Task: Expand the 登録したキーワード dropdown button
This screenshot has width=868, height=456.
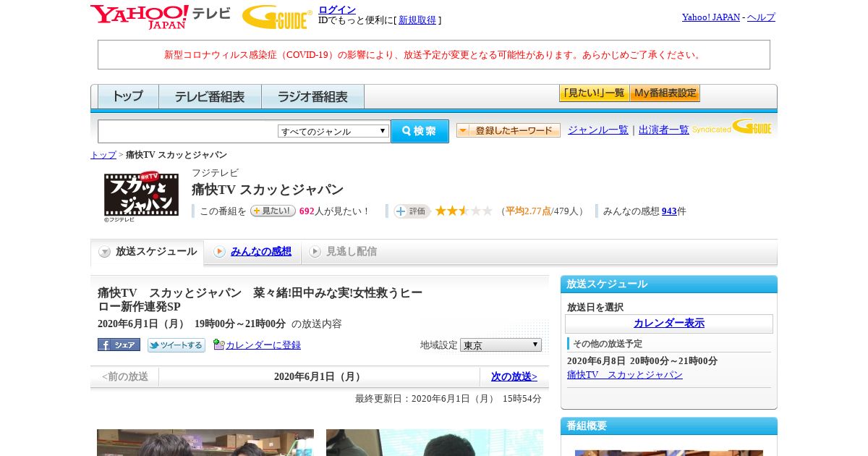Action: pyautogui.click(x=509, y=130)
